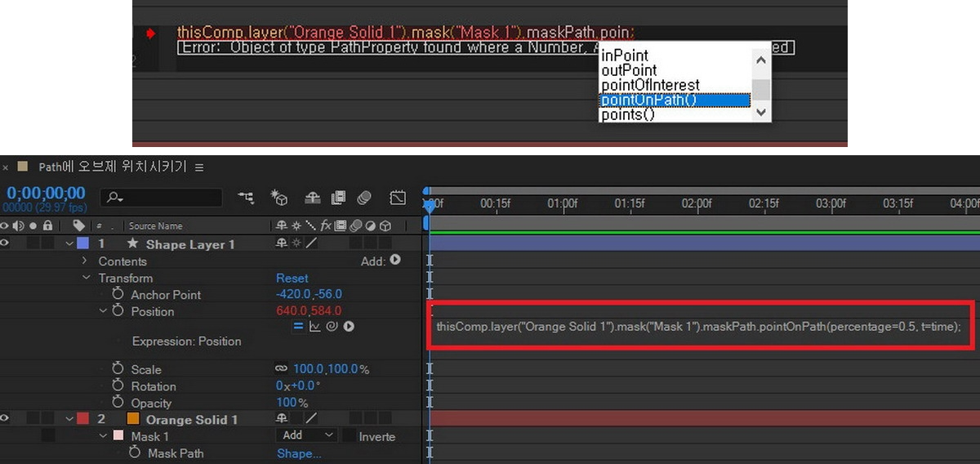Click the Shape... link for Mask Path

point(299,453)
